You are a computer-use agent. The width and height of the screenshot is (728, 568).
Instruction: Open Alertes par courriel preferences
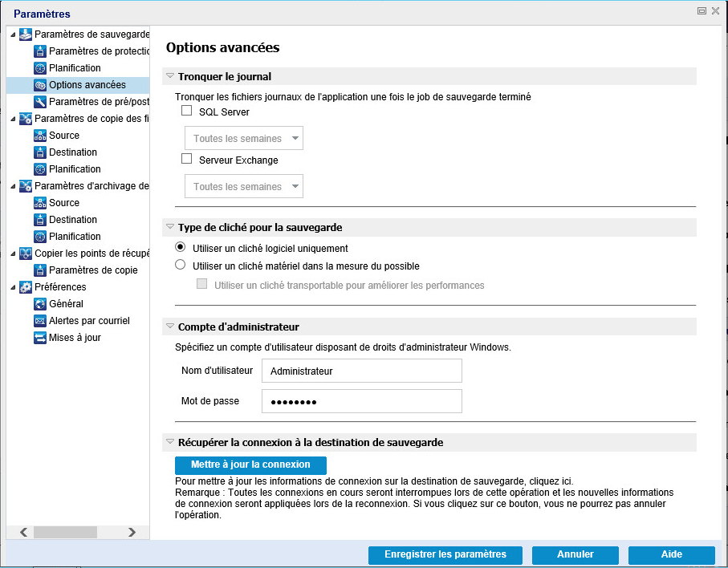pos(89,321)
